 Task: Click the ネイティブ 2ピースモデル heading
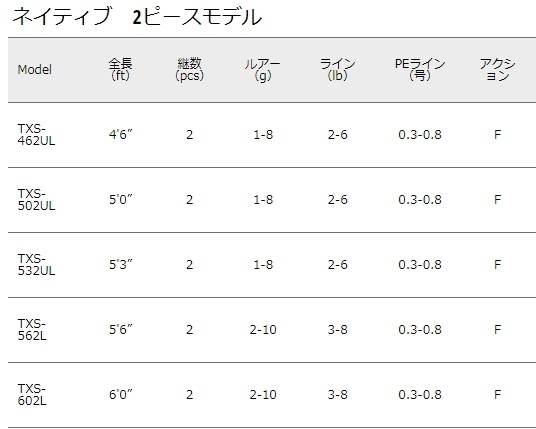click(x=137, y=16)
